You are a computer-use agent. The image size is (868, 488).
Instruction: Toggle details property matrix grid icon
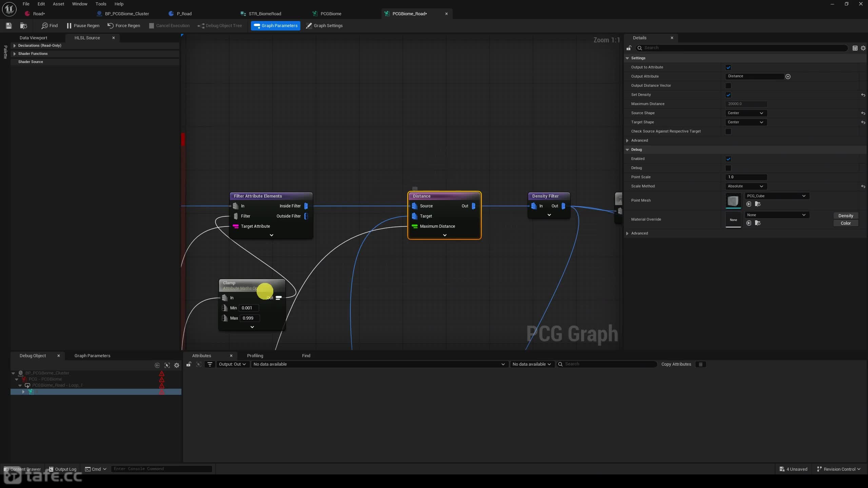[x=855, y=48]
